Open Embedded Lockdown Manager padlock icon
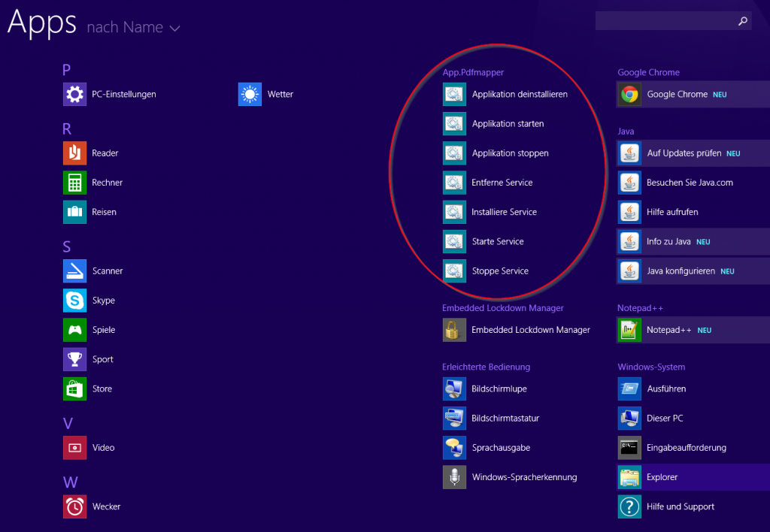The width and height of the screenshot is (770, 532). [454, 330]
